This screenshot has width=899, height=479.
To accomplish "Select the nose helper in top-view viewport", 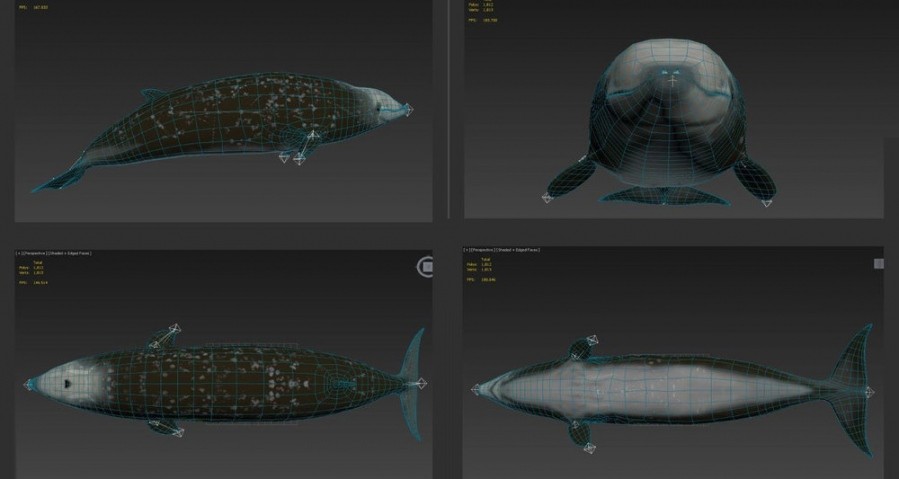I will tap(28, 384).
